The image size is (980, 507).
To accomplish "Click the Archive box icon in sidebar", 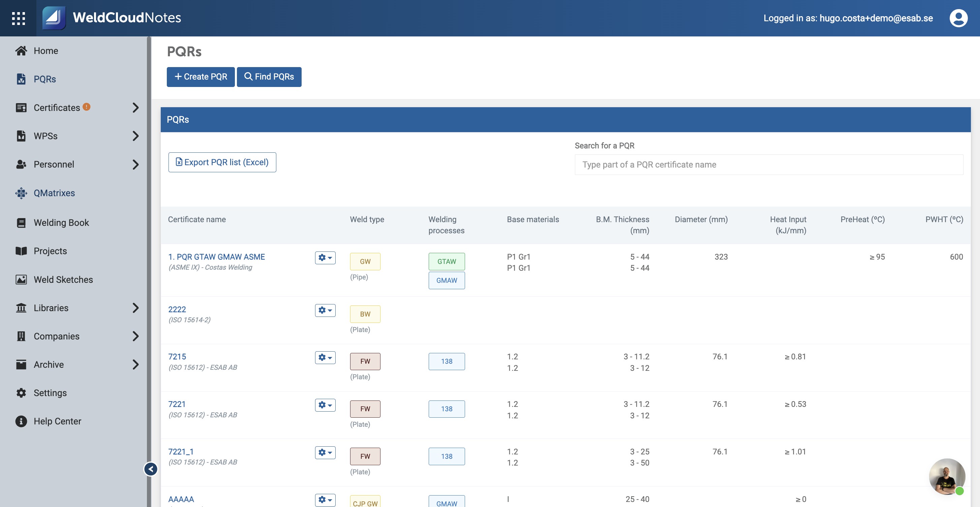I will 21,364.
